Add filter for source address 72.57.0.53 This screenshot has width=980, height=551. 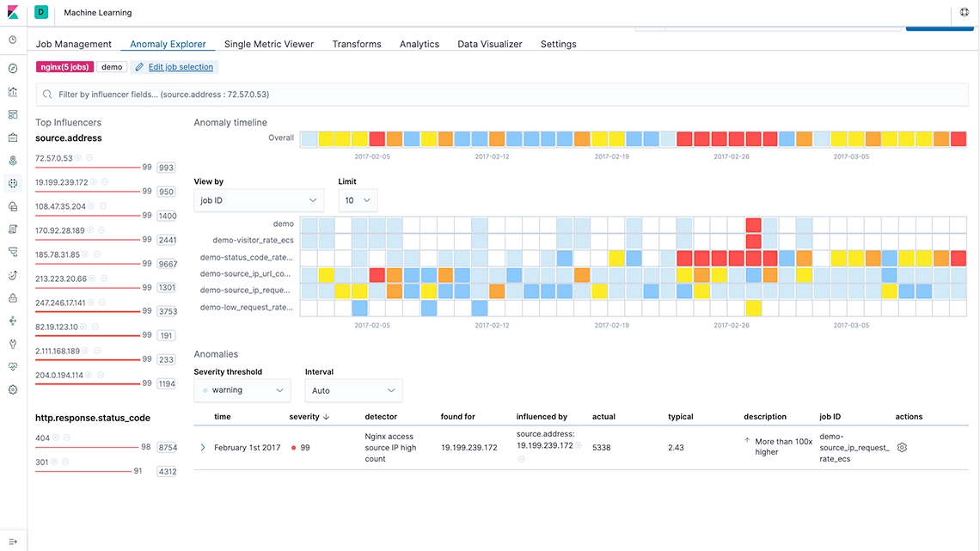[x=78, y=158]
